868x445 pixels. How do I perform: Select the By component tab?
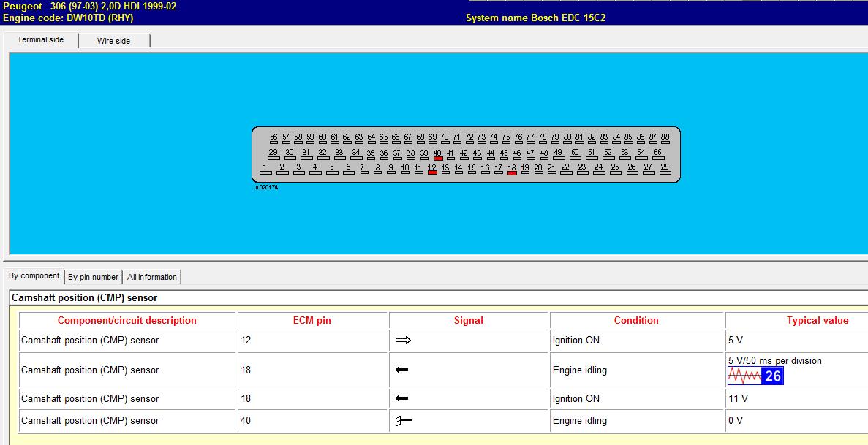click(34, 275)
